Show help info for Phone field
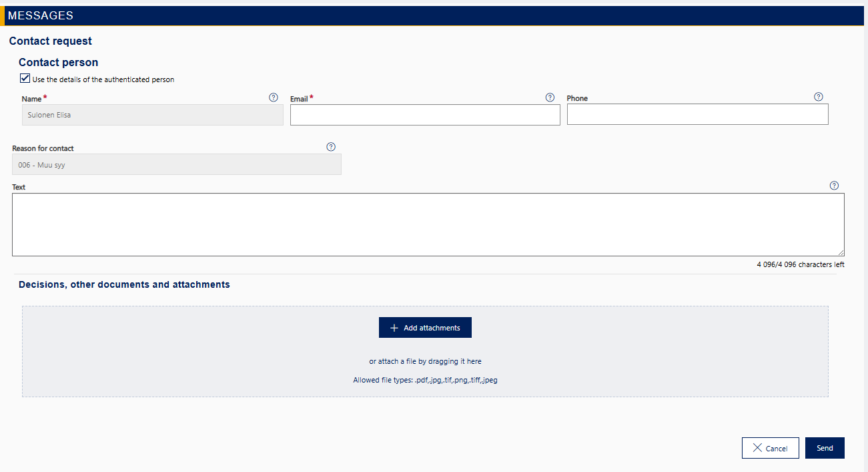The height and width of the screenshot is (472, 868). pyautogui.click(x=819, y=97)
